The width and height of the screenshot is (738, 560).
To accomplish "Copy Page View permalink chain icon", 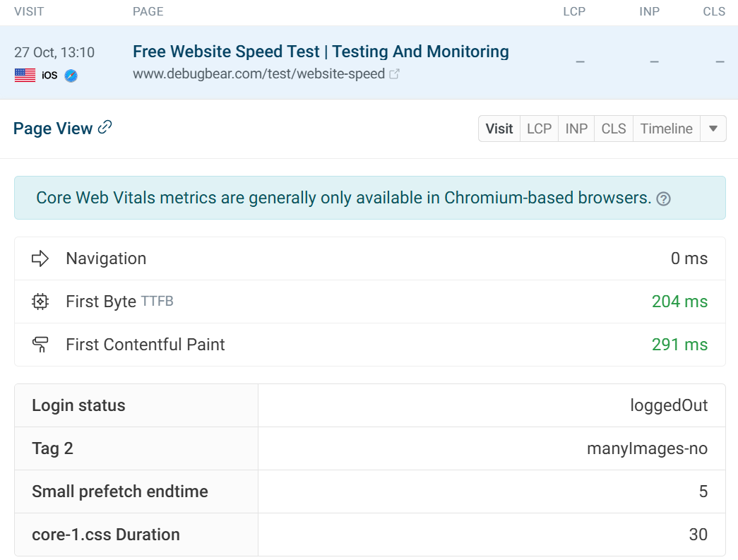I will tap(105, 127).
